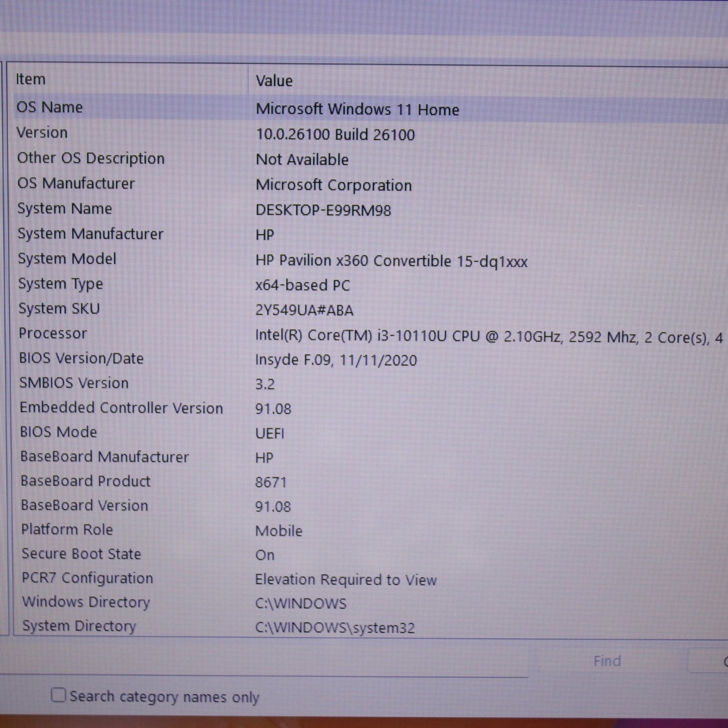Click the UEFI BIOS mode value

270,433
